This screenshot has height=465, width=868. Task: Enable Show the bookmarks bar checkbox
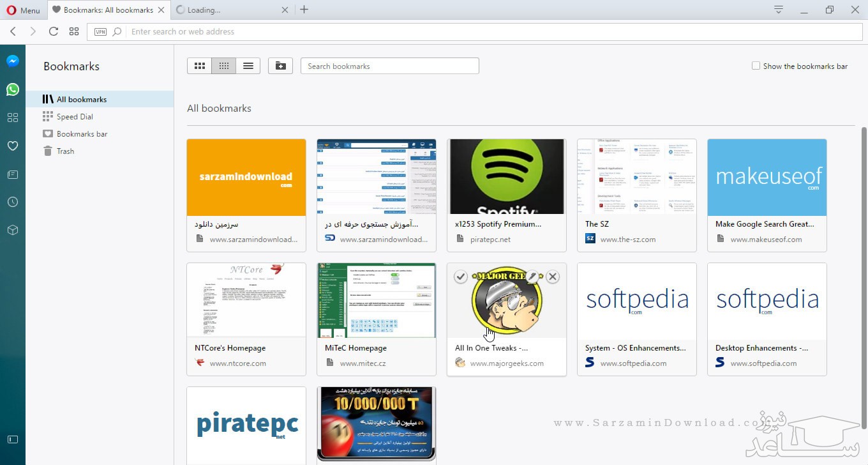[756, 66]
